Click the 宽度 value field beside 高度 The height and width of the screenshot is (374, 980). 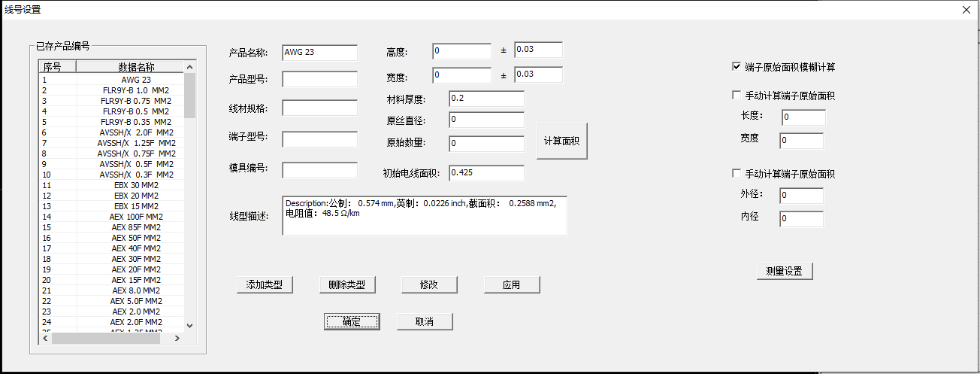462,75
